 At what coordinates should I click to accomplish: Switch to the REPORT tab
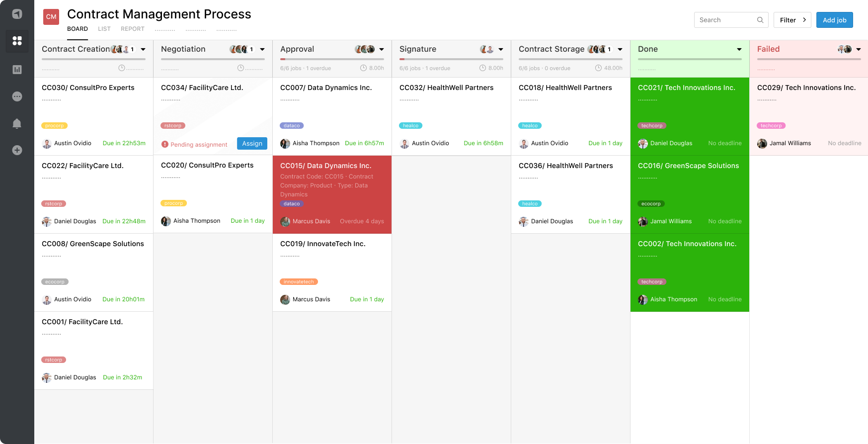pyautogui.click(x=133, y=29)
